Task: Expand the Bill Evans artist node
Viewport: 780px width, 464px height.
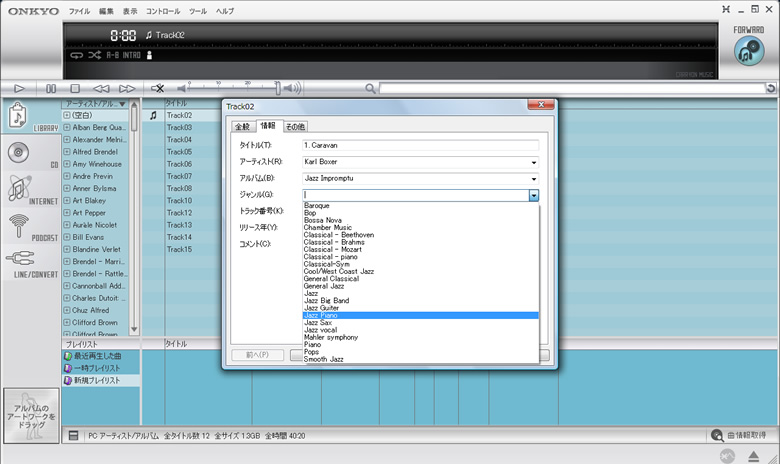Action: [x=67, y=237]
